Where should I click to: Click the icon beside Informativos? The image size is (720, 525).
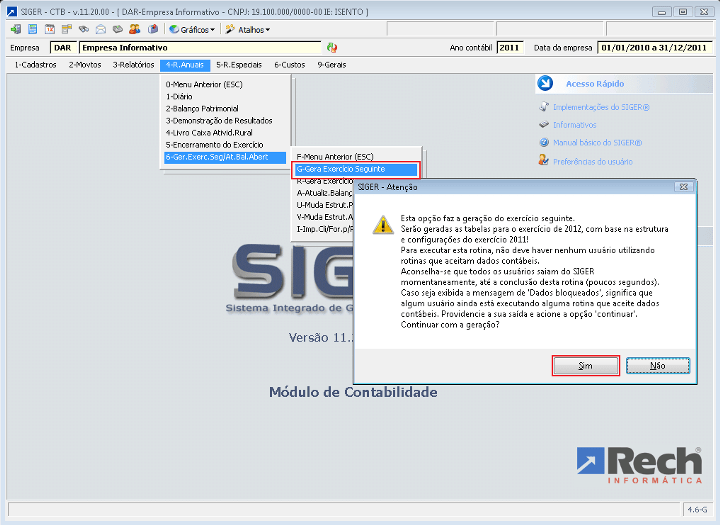[544, 124]
